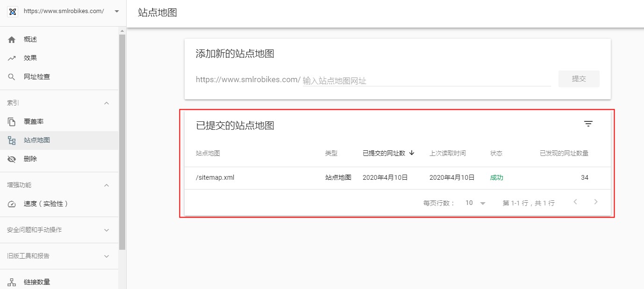Click the home icon beside 概述
Screen dimensions: 644x289
(12, 40)
